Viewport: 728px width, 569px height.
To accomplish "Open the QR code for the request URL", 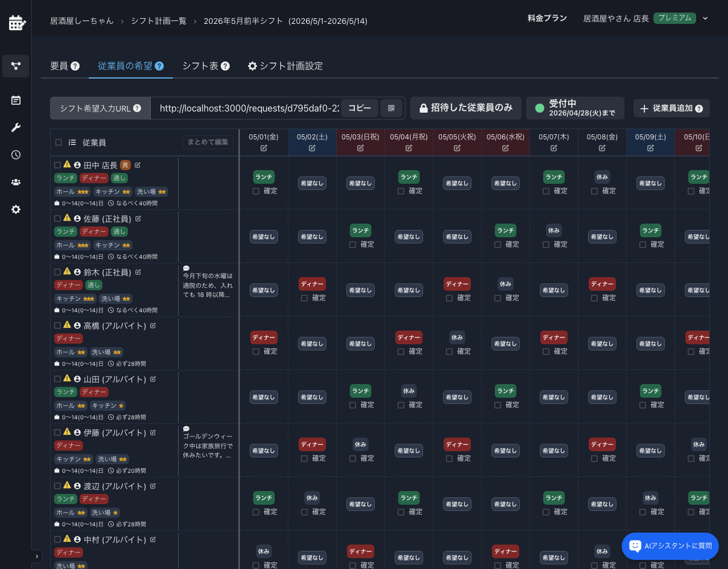I will pyautogui.click(x=392, y=108).
